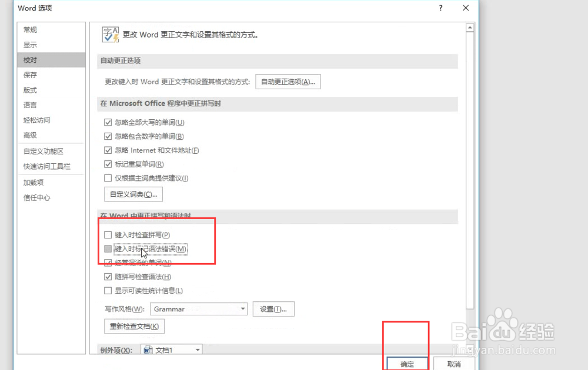Enable 显示可读性统计信息 checkbox
Viewport: 588px width, 370px height.
[108, 291]
